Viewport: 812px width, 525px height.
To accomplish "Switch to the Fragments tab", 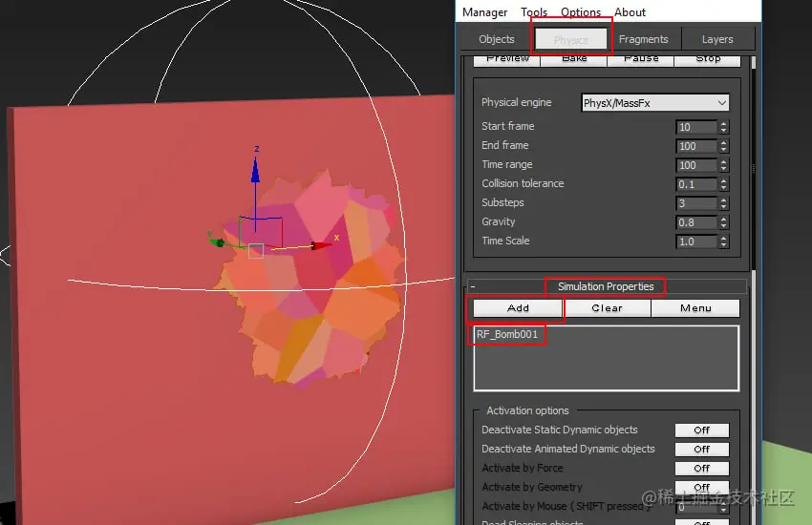I will (x=643, y=39).
